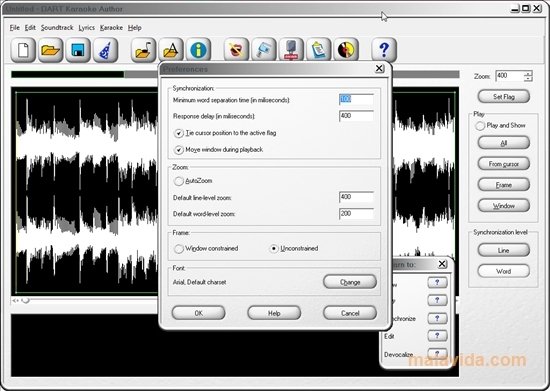Screen dimensions: 550x391
Task: Click the Frame play button
Action: (504, 185)
